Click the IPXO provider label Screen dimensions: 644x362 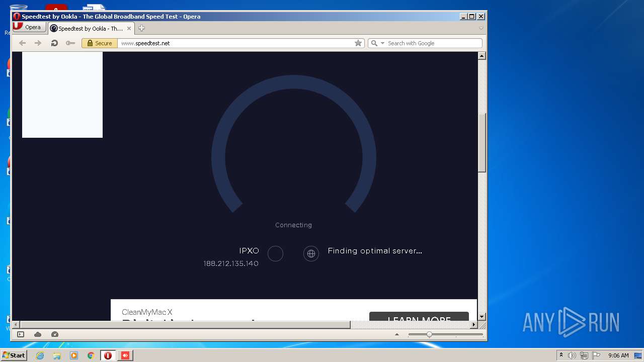(x=249, y=251)
